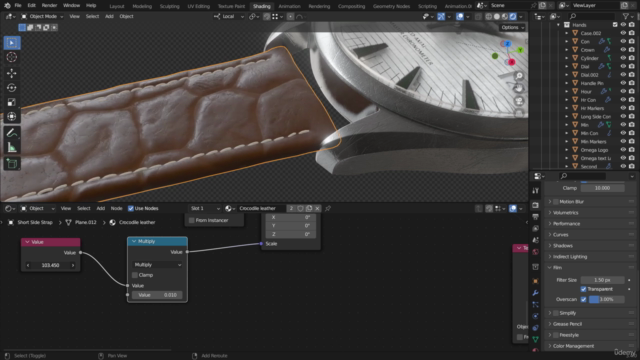Enable the Use Nodes checkbox
640x360 pixels.
point(131,208)
